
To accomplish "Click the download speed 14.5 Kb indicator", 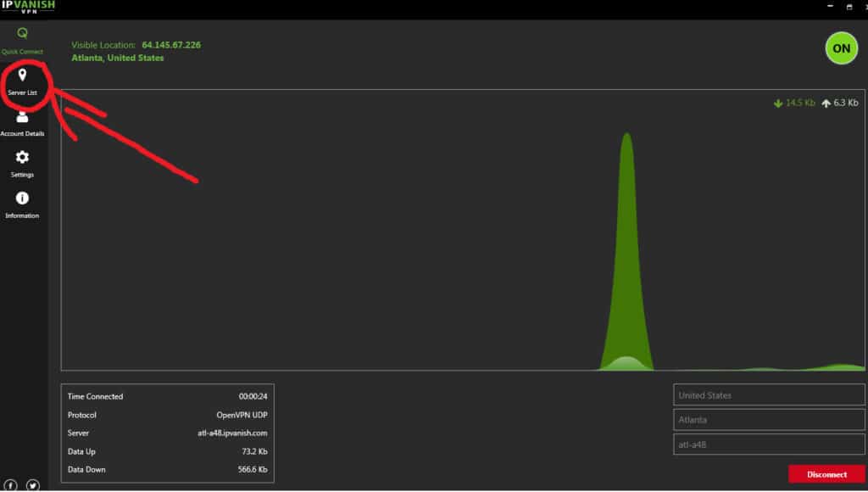I will (794, 103).
